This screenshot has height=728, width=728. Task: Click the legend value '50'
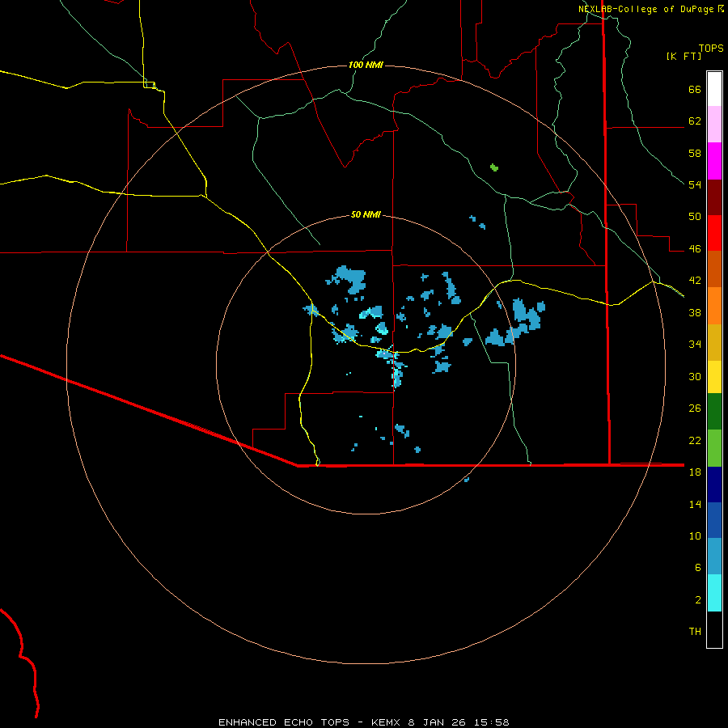click(695, 216)
